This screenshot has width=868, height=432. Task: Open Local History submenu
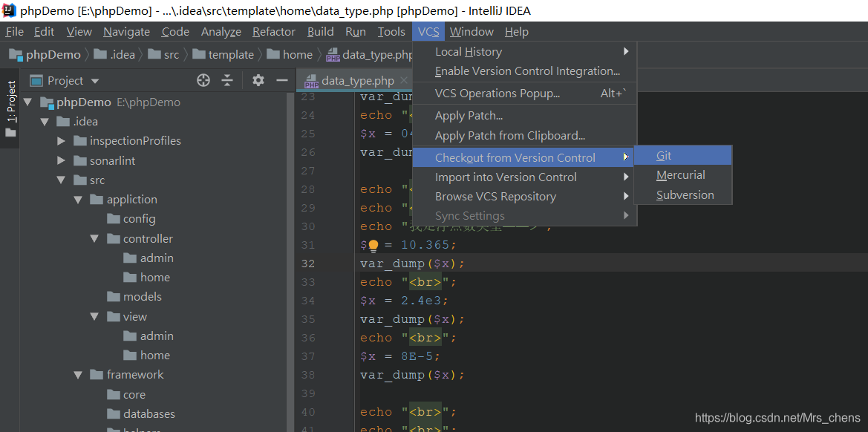[x=525, y=52]
